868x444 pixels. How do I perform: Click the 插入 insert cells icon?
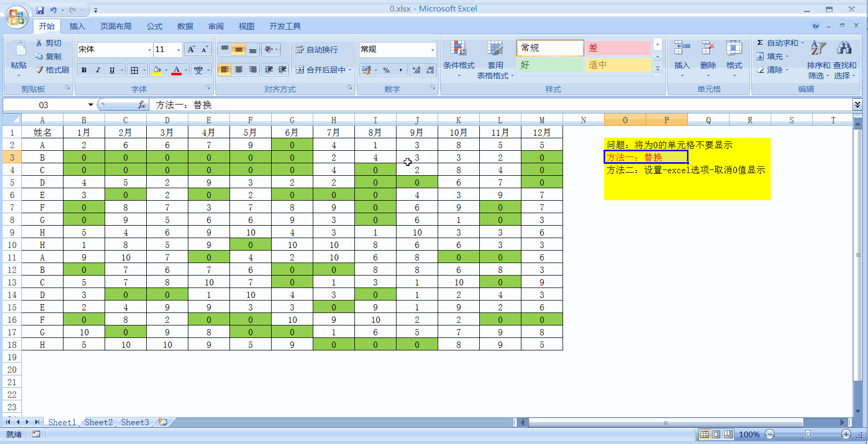682,48
